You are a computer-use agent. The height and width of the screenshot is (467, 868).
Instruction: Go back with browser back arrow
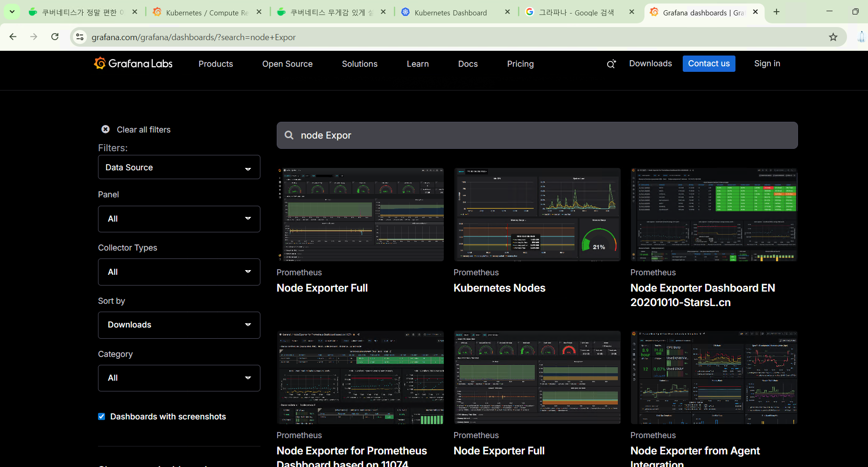click(x=13, y=37)
